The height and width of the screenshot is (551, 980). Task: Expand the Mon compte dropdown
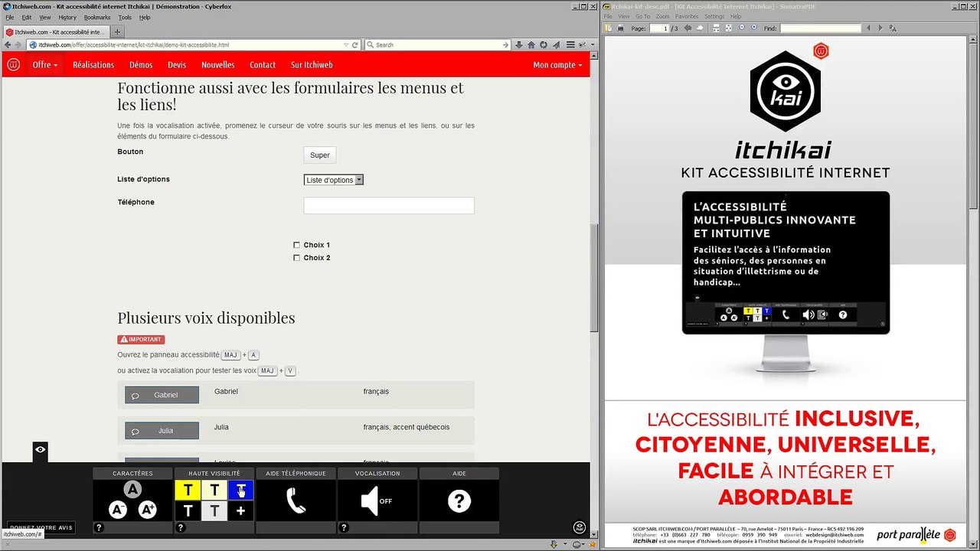[x=557, y=65]
